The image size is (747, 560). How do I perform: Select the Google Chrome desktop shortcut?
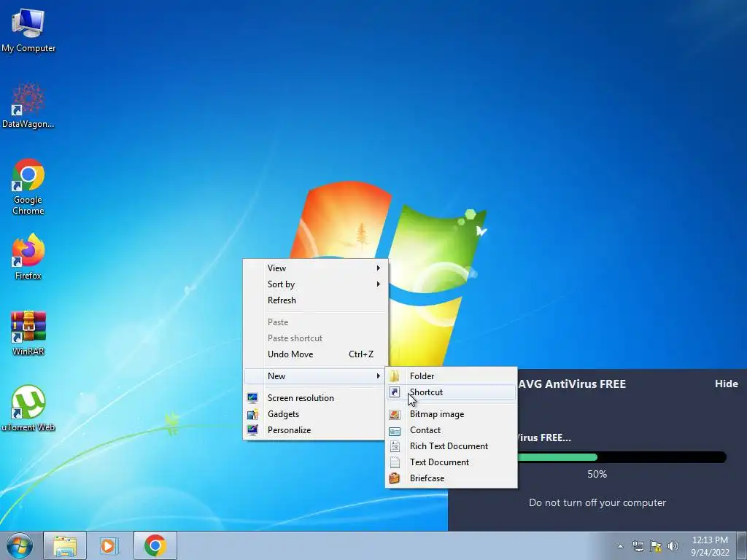point(28,186)
